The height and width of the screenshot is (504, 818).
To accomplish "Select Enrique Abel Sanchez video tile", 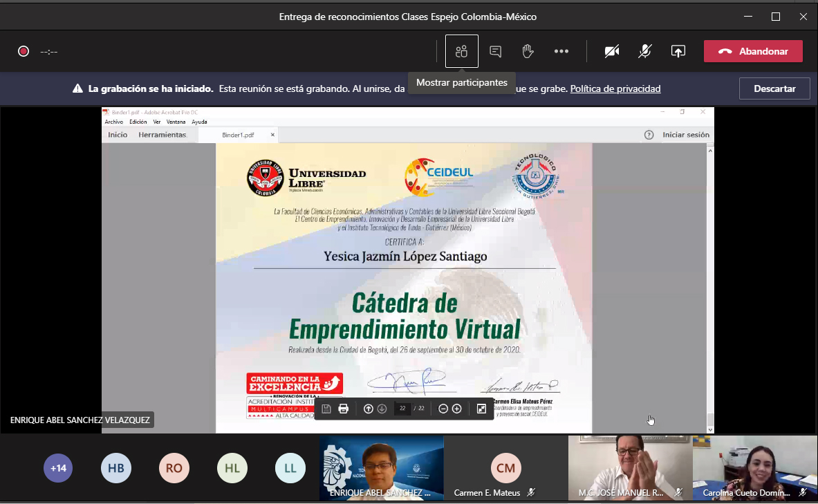I will coord(382,468).
